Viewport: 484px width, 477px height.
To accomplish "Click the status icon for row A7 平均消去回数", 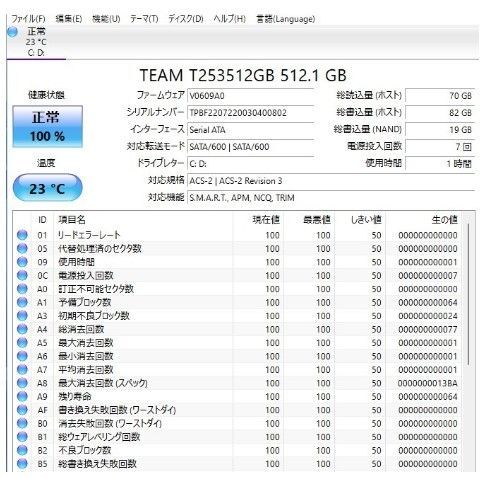I will [22, 369].
